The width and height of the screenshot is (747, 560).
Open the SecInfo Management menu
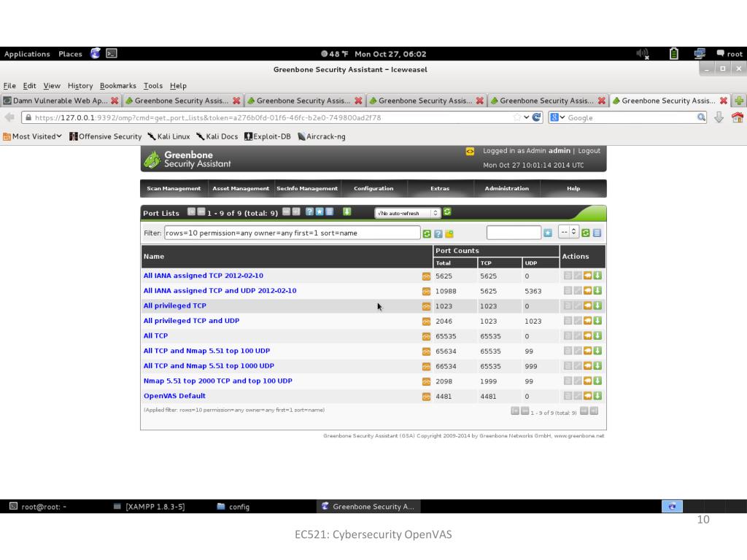(x=307, y=189)
